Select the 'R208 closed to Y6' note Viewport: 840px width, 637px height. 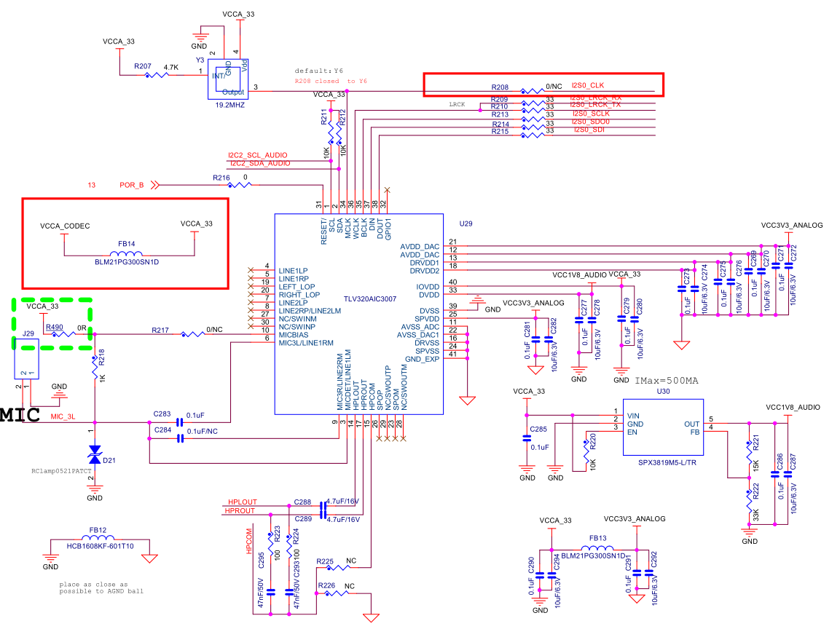pos(331,82)
